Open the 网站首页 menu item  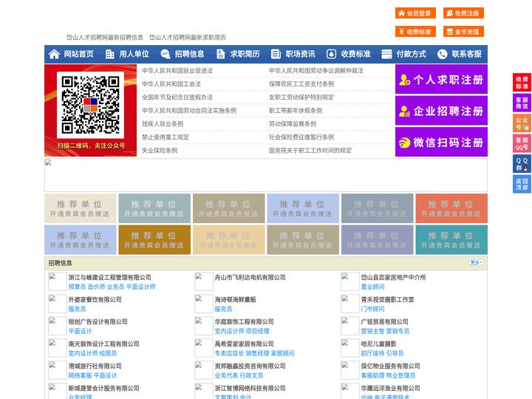[78, 54]
